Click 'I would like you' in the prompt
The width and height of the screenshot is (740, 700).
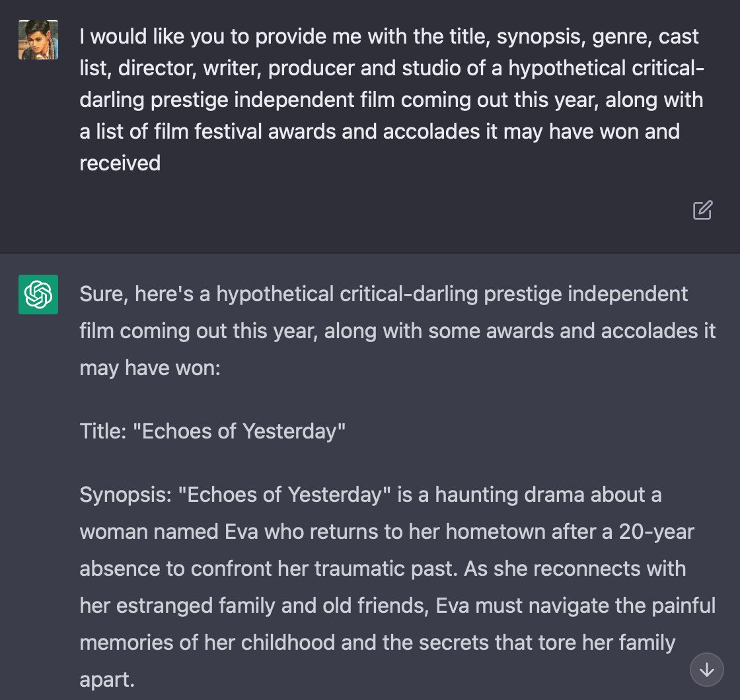coord(152,37)
